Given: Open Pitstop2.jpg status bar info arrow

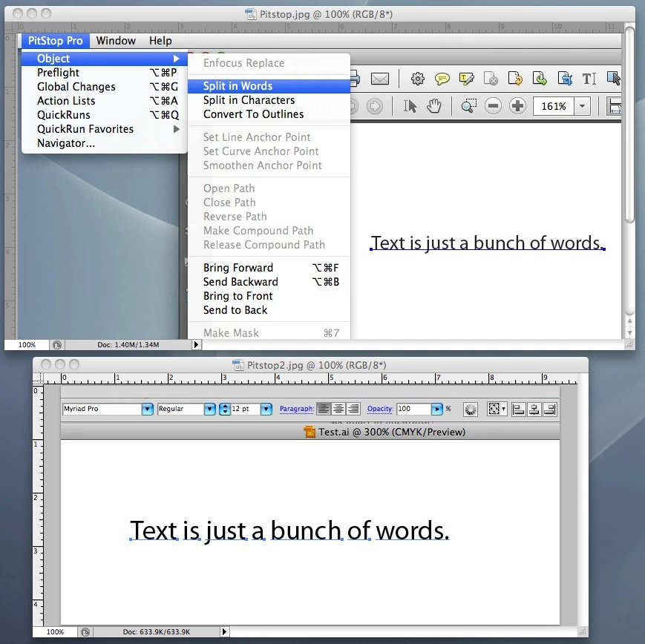Looking at the screenshot, I should tap(224, 631).
